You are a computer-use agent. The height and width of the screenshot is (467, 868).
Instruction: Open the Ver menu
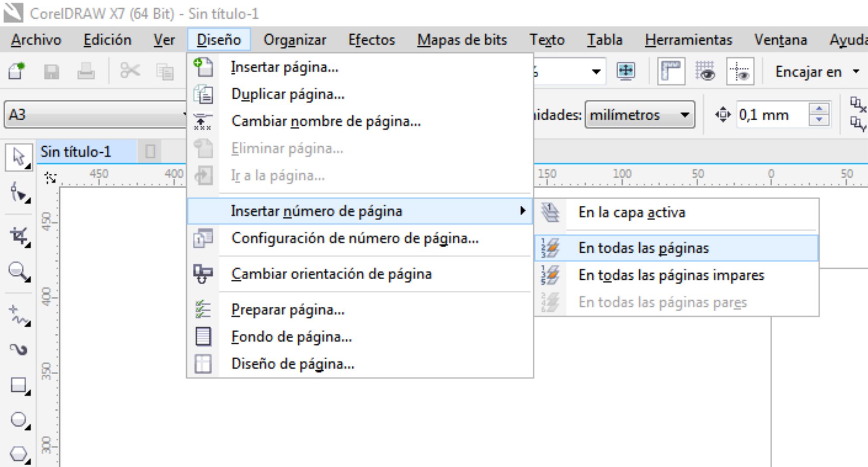(164, 40)
